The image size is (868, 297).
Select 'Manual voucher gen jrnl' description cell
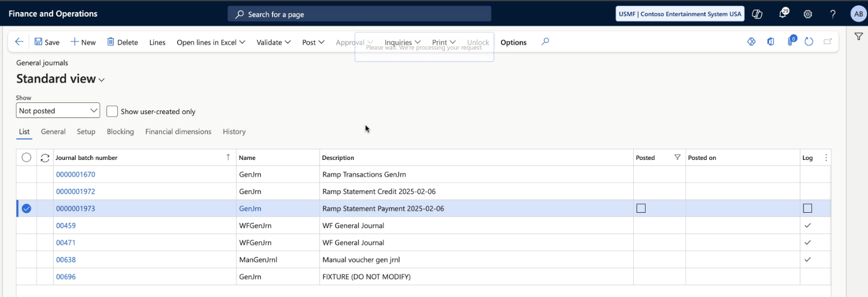pyautogui.click(x=476, y=260)
